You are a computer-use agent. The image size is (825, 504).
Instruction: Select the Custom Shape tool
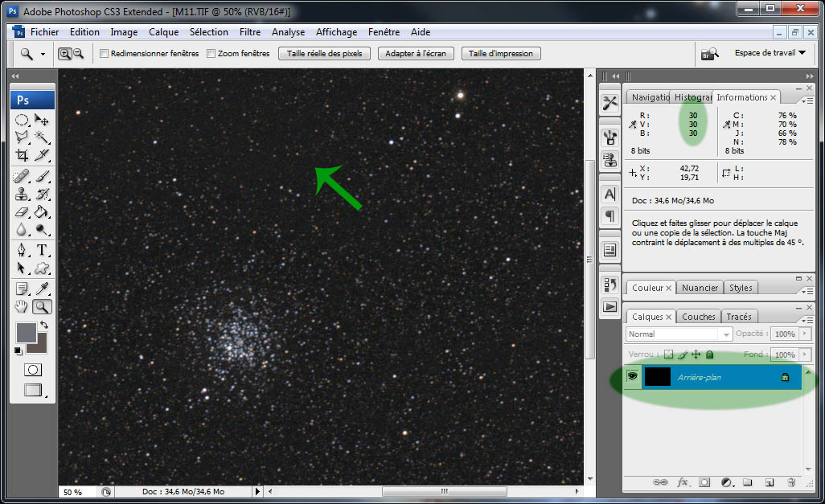click(42, 268)
